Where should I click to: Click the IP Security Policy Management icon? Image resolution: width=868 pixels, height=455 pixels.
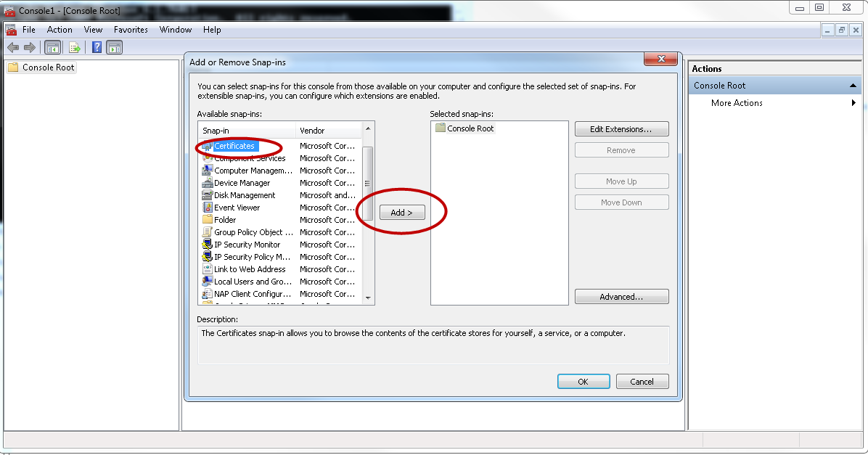(207, 257)
